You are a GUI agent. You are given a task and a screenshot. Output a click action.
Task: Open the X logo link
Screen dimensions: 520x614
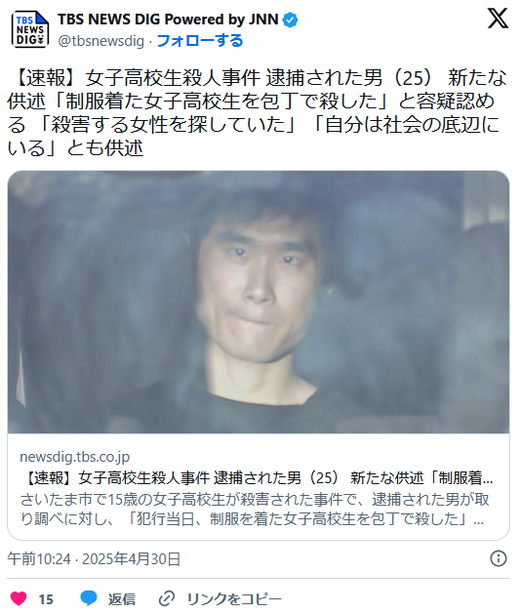pyautogui.click(x=498, y=18)
